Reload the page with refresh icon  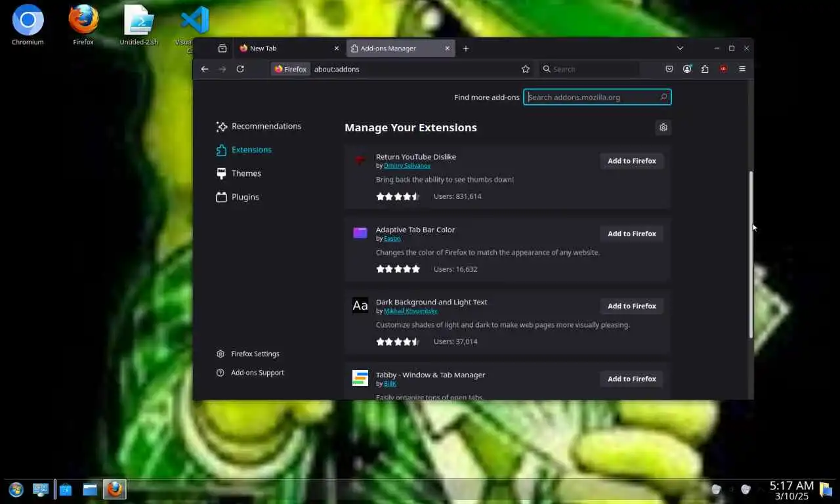[x=240, y=69]
